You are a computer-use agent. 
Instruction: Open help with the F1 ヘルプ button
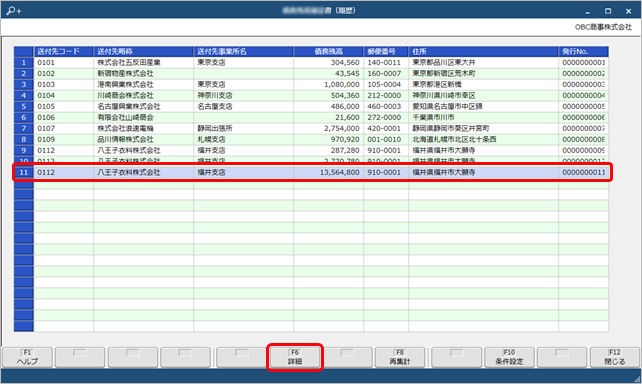pos(27,357)
